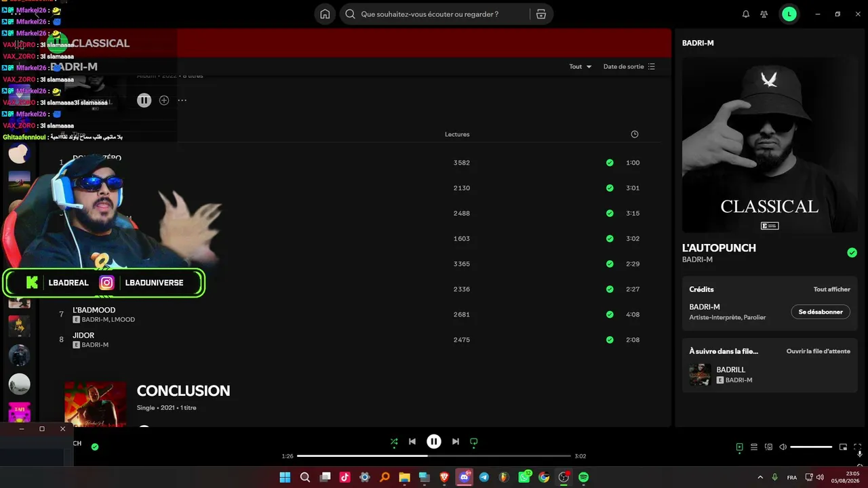This screenshot has width=868, height=488.
Task: Open the friends activity icon
Action: (x=764, y=14)
